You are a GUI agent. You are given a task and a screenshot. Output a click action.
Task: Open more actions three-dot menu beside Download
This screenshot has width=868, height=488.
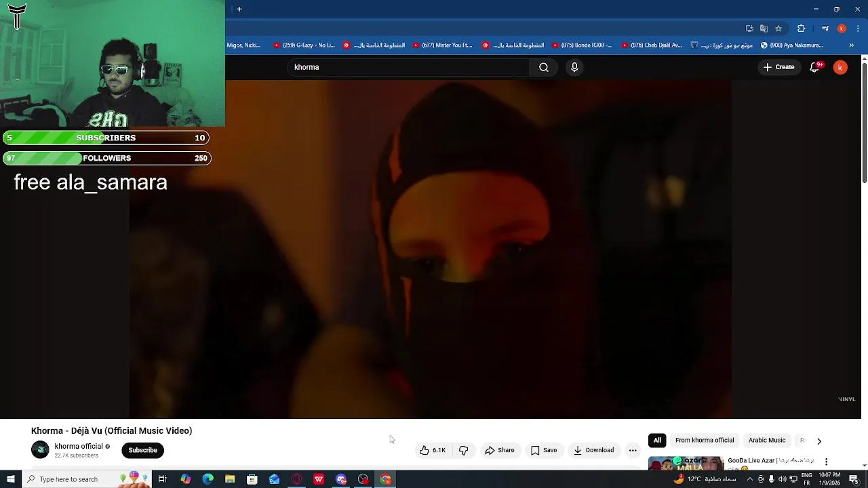coord(633,450)
